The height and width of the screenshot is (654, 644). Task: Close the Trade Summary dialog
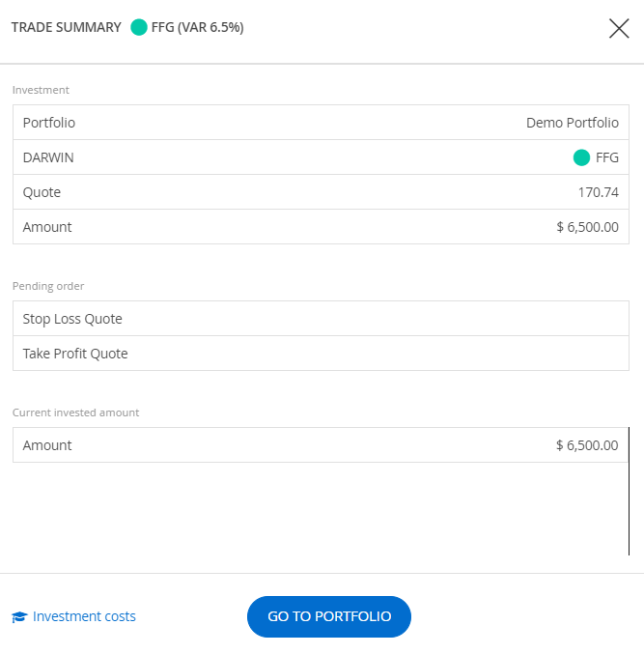[x=619, y=28]
